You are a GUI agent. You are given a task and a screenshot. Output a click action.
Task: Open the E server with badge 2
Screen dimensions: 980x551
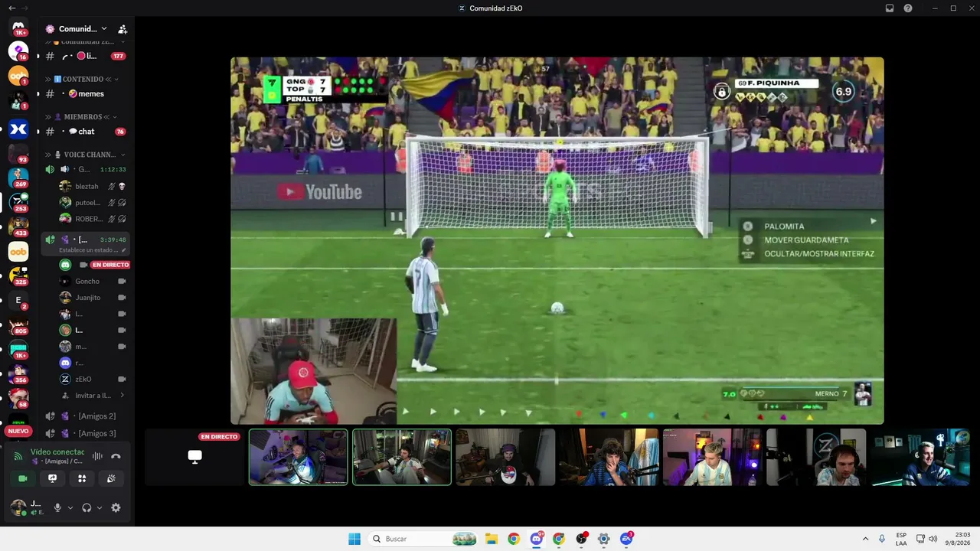click(18, 300)
